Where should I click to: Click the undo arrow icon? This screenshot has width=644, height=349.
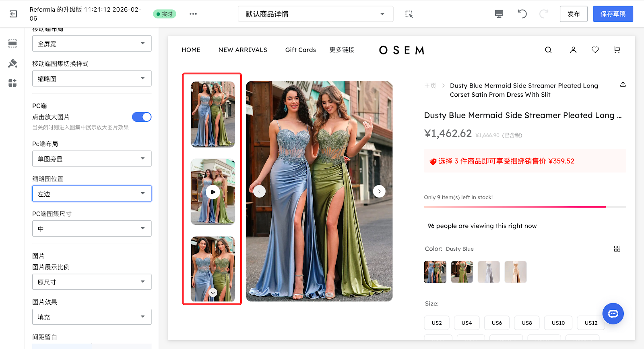tap(522, 14)
